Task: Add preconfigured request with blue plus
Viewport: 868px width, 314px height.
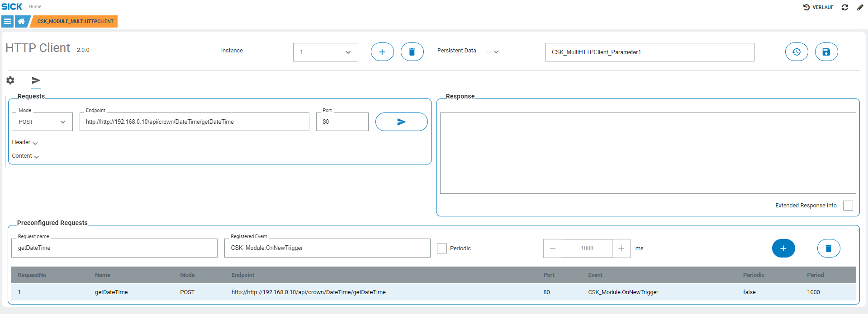Action: pos(783,248)
